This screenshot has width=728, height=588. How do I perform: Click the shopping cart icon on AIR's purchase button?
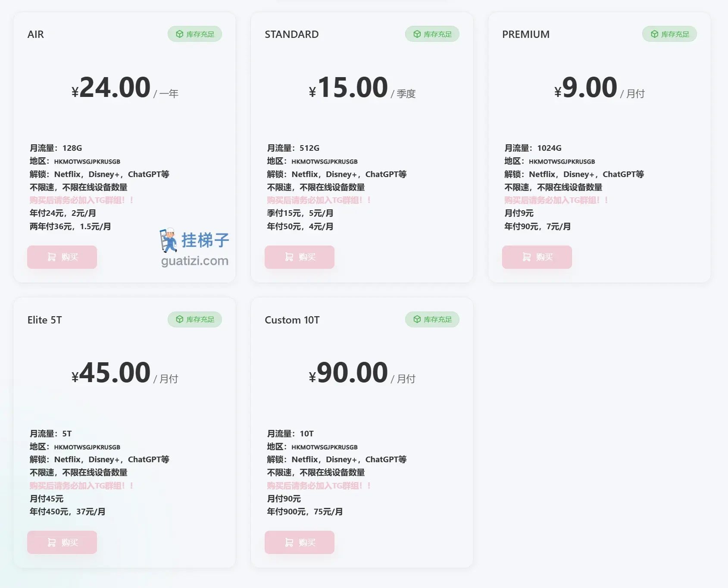tap(50, 257)
